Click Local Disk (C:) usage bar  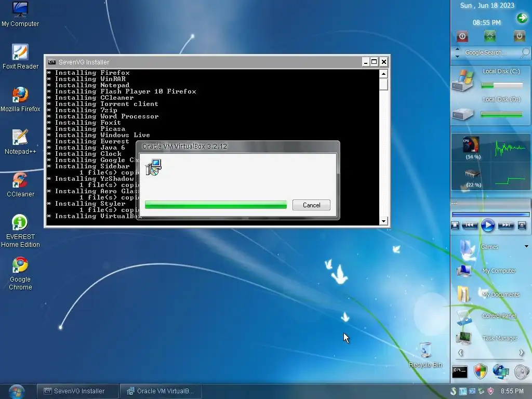tap(502, 86)
